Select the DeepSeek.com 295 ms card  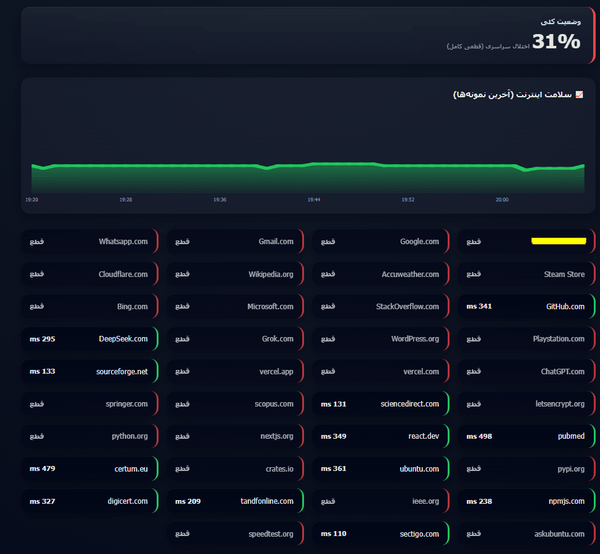coord(90,339)
